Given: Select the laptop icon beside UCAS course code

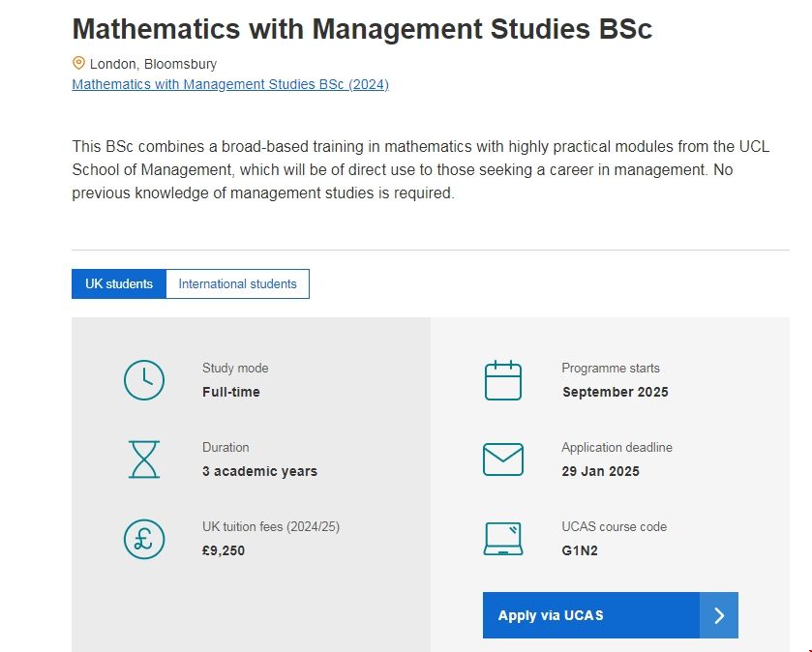Looking at the screenshot, I should click(502, 539).
